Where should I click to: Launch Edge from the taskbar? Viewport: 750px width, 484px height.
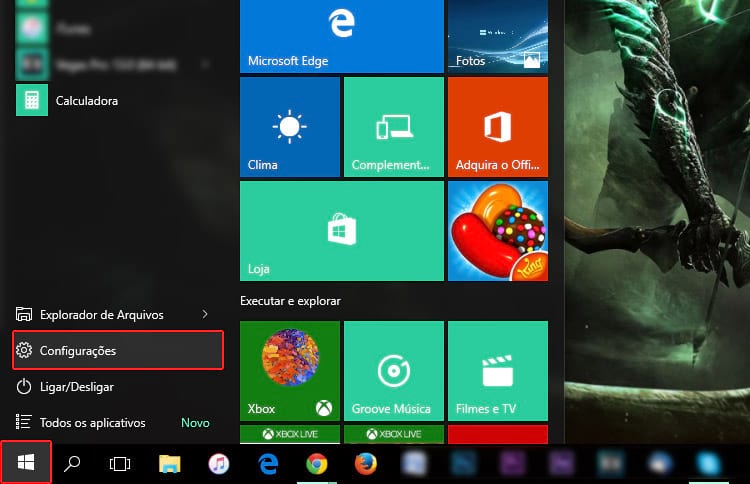(268, 463)
